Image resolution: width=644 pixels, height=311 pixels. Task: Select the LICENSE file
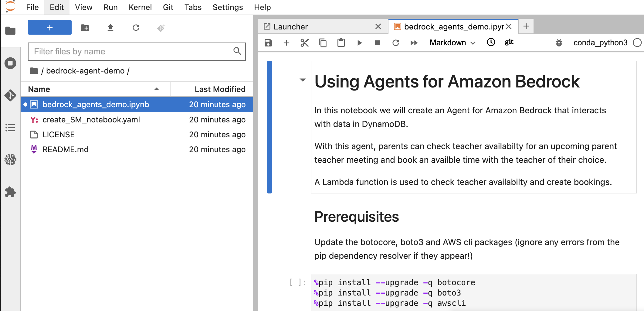(x=137, y=135)
